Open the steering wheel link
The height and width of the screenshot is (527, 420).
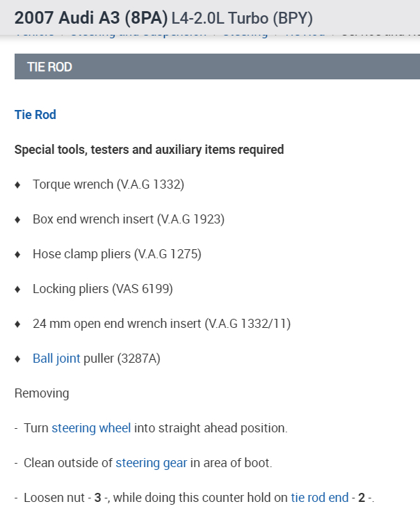(x=91, y=427)
